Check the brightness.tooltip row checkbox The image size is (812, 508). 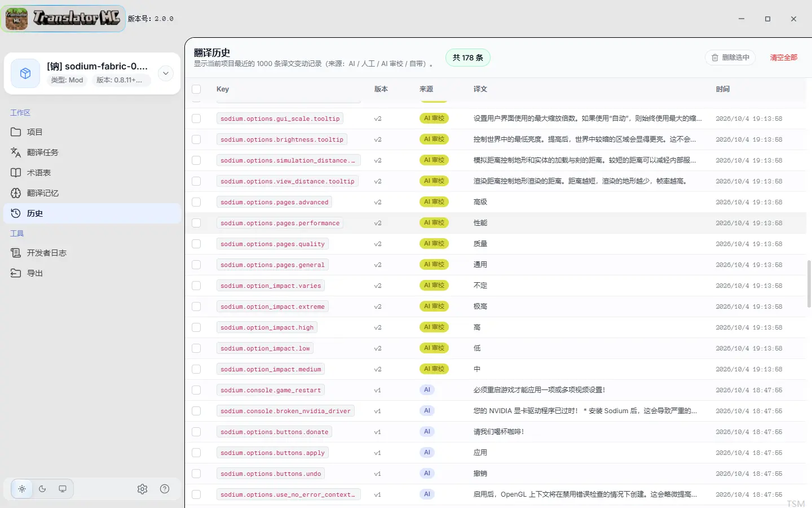(x=196, y=139)
